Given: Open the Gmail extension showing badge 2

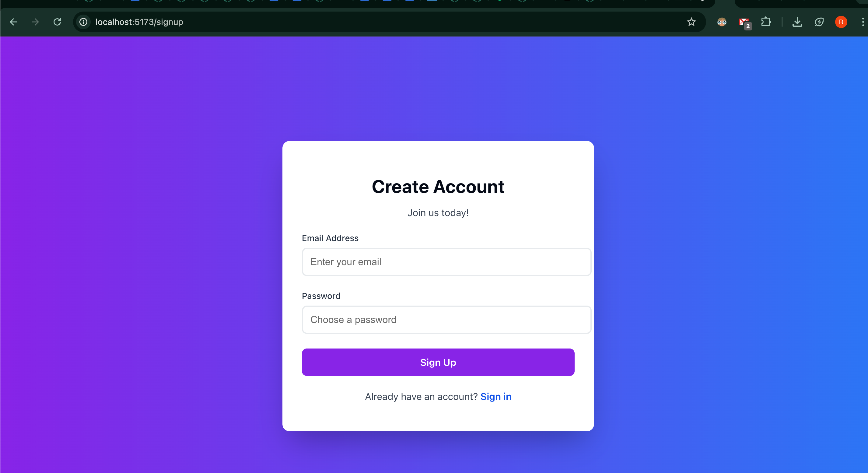Looking at the screenshot, I should [744, 23].
